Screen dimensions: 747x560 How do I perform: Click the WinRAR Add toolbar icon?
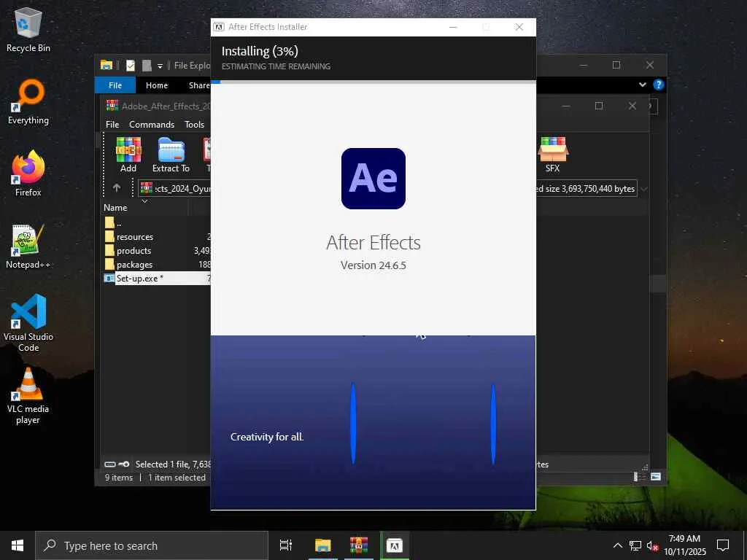128,155
